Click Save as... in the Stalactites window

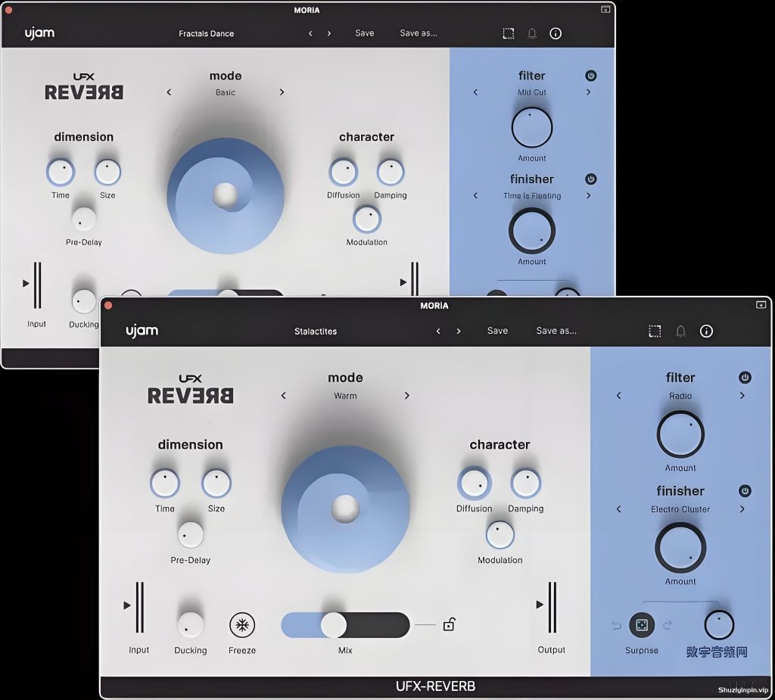[x=556, y=331]
